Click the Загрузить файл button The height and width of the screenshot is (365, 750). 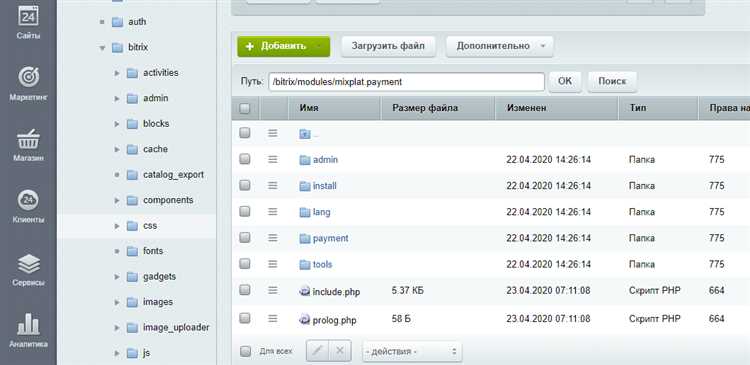pos(388,46)
